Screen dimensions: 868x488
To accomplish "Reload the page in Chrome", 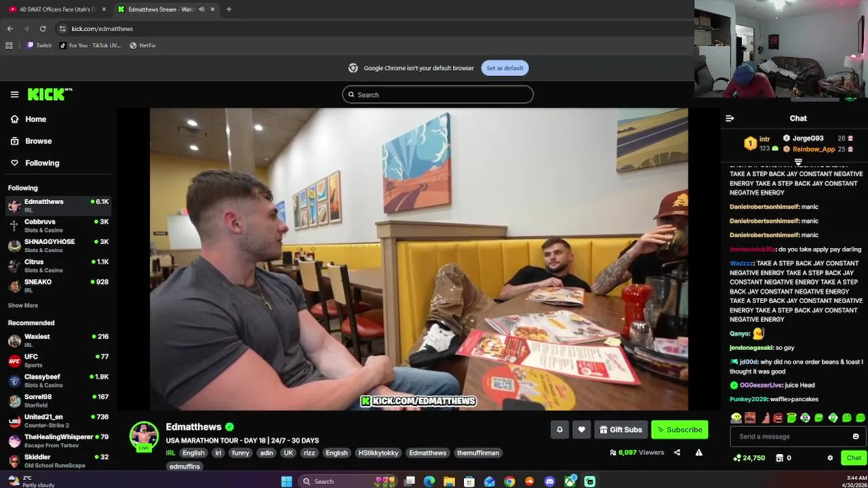I will (43, 28).
